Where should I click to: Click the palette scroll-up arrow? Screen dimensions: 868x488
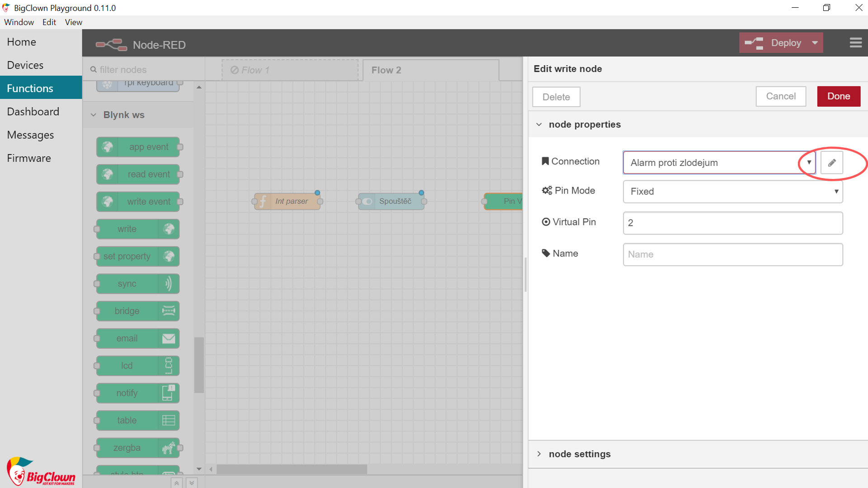pos(199,87)
